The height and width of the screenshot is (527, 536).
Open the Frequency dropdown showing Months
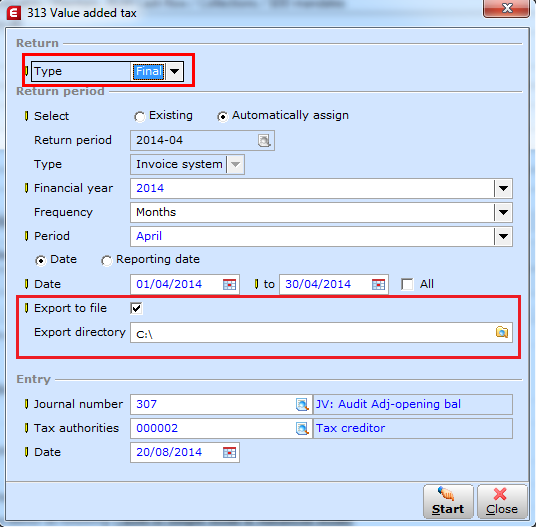(503, 213)
